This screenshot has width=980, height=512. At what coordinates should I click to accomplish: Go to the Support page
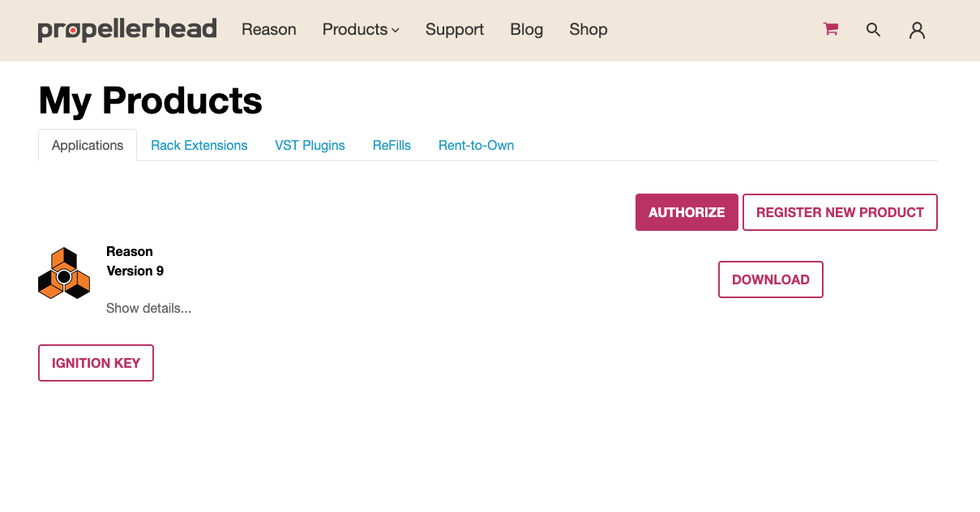tap(455, 30)
